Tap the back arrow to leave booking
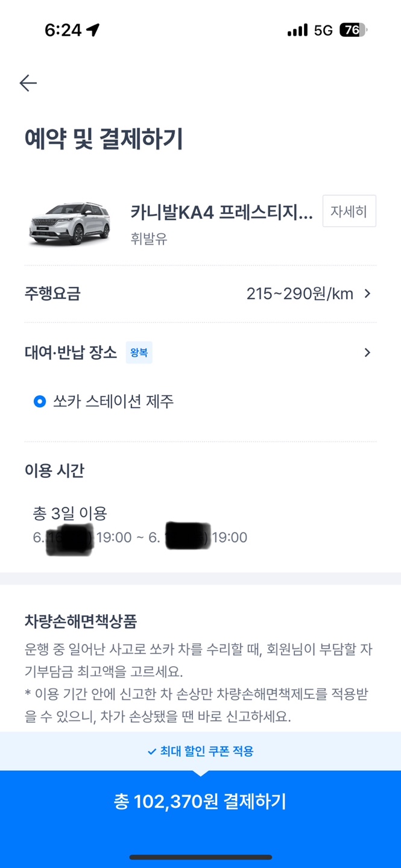Screen dimensions: 401x868 (27, 83)
